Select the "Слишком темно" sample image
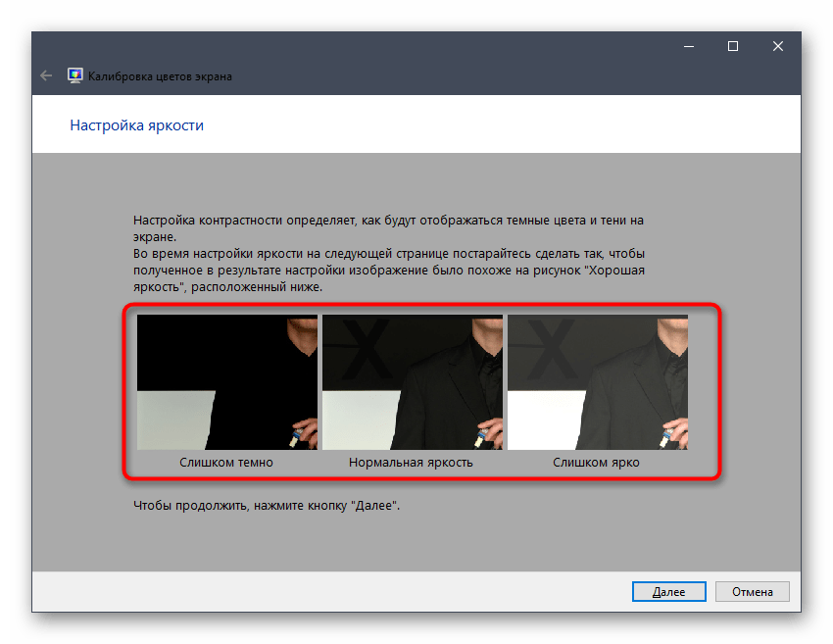This screenshot has height=644, width=833. 226,381
